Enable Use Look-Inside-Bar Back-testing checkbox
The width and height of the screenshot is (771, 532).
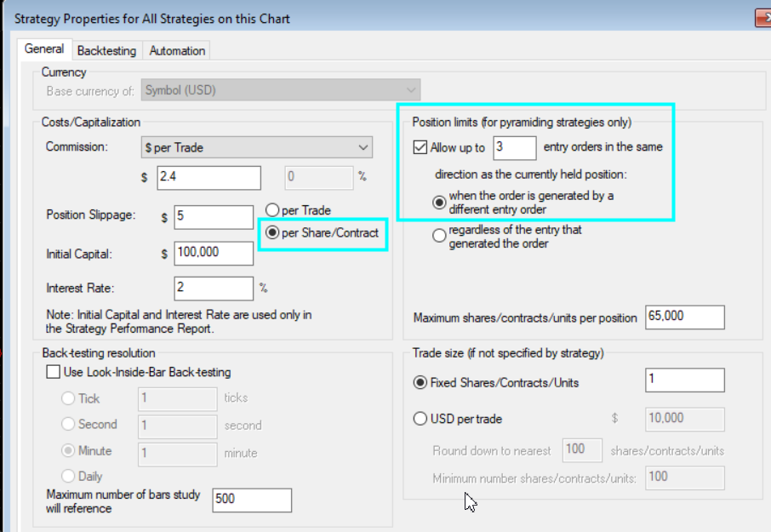pyautogui.click(x=54, y=372)
